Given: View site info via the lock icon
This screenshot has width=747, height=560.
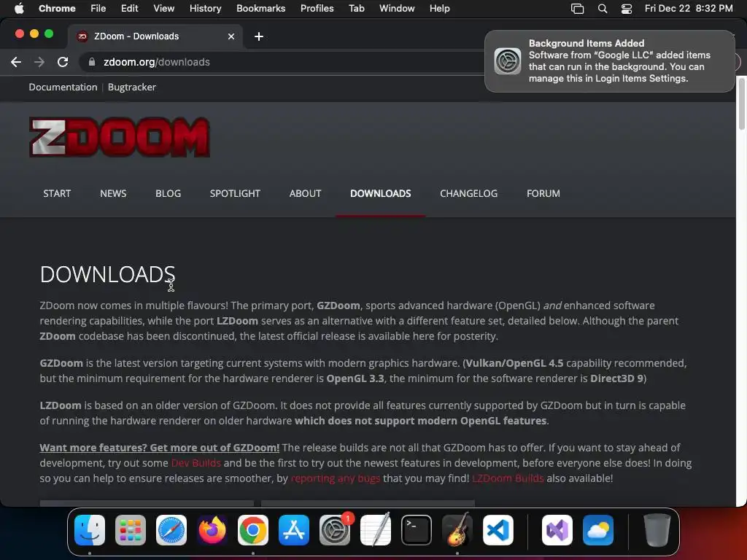Looking at the screenshot, I should 91,62.
